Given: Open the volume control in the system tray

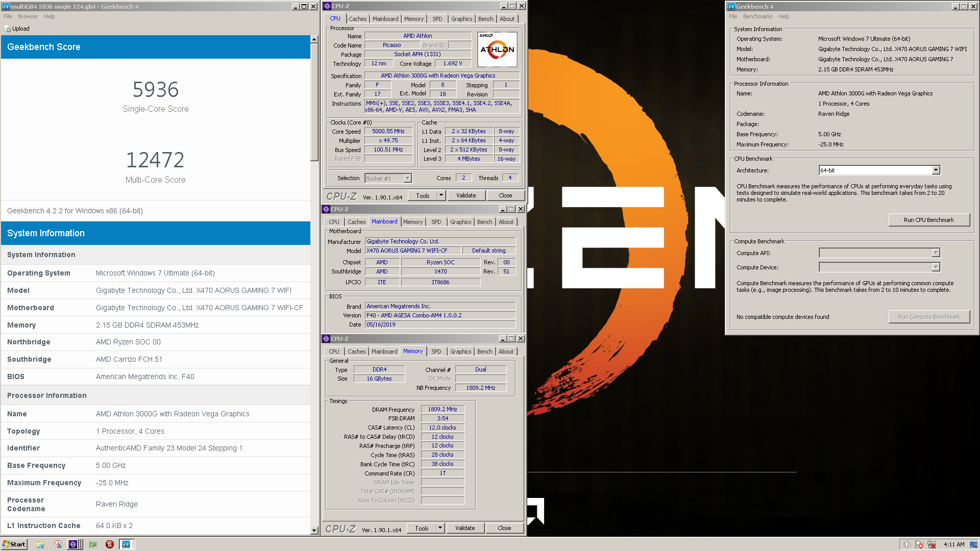Looking at the screenshot, I should pyautogui.click(x=907, y=544).
